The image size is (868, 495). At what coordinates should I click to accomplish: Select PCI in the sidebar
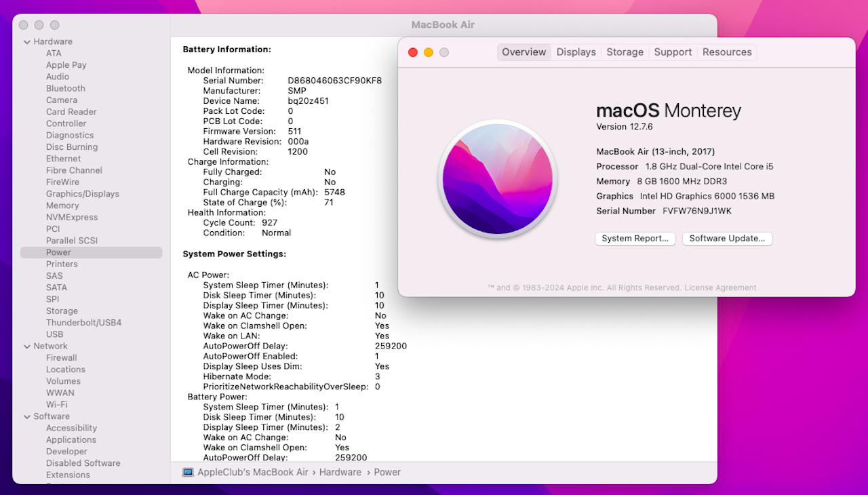coord(53,229)
